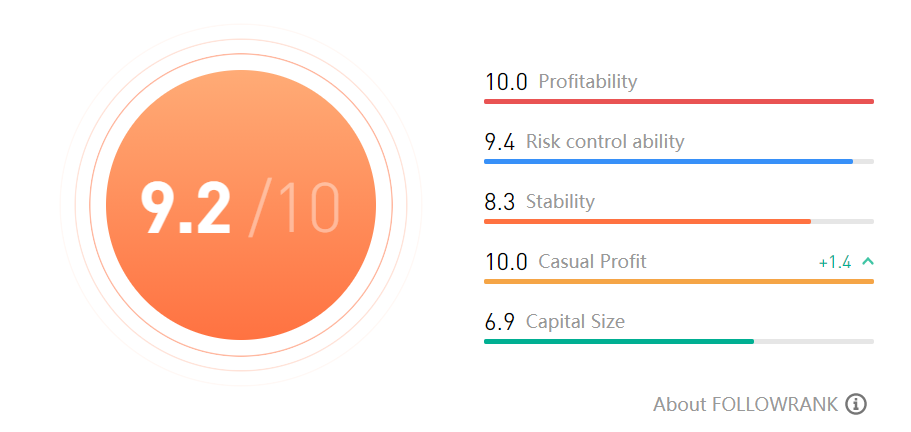
Task: Select the Casual Profit label
Action: (592, 262)
